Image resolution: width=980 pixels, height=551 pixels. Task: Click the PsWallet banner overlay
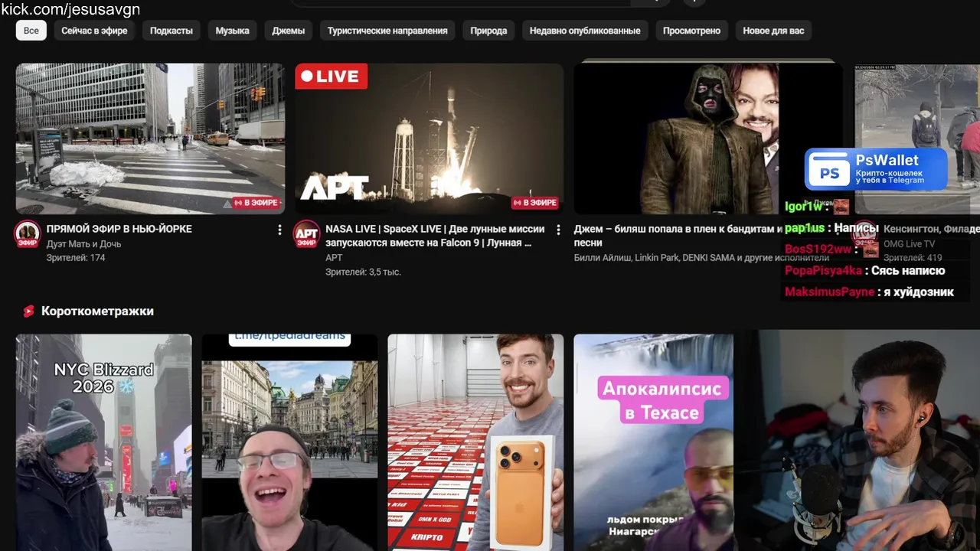(x=876, y=169)
